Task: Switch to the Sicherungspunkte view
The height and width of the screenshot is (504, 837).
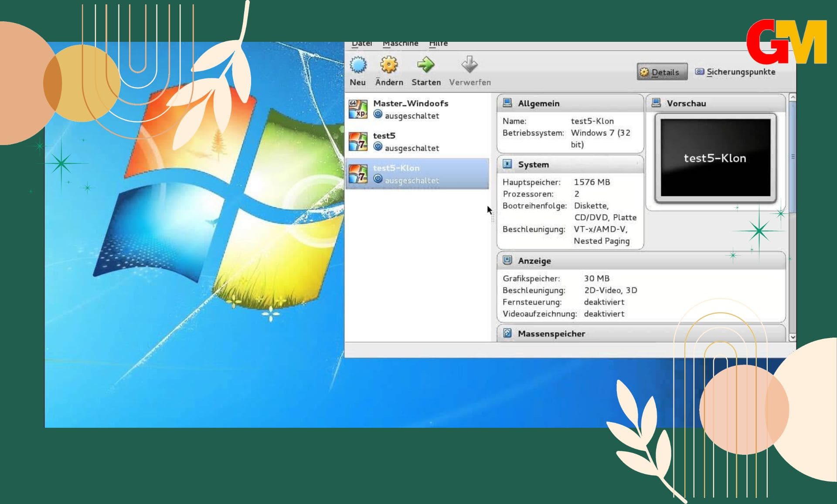Action: [735, 72]
